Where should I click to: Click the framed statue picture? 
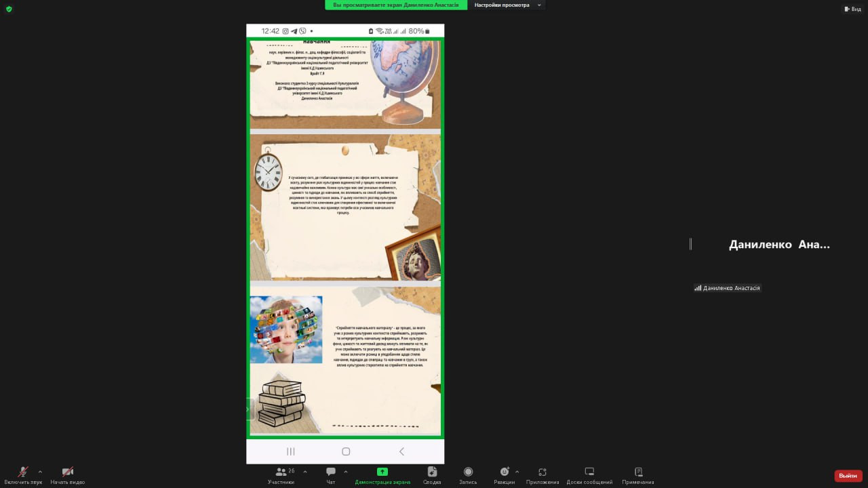click(x=413, y=253)
